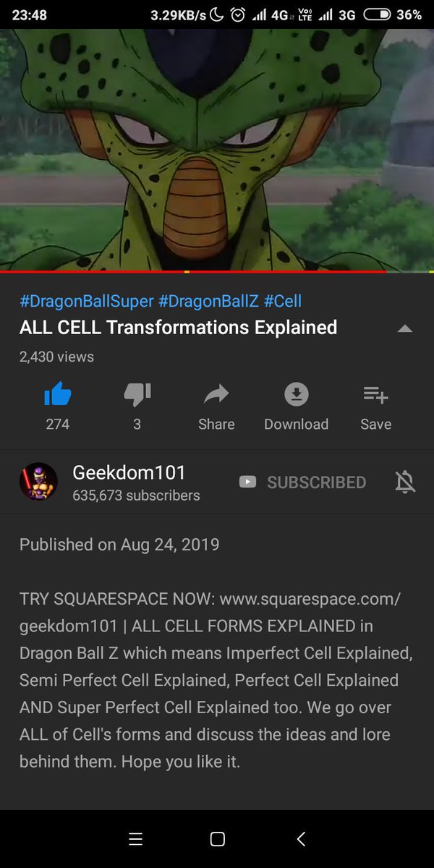Screen dimensions: 434x868
Task: Toggle notification bell for Geekdom101
Action: [406, 482]
